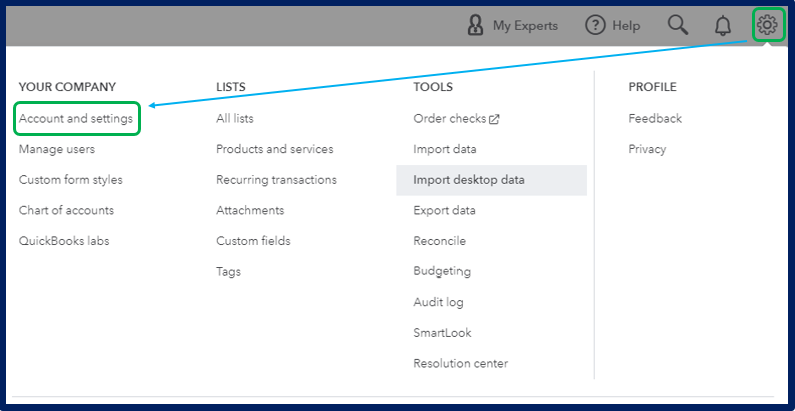The image size is (795, 411).
Task: Open Recurring transactions list
Action: [x=276, y=180]
